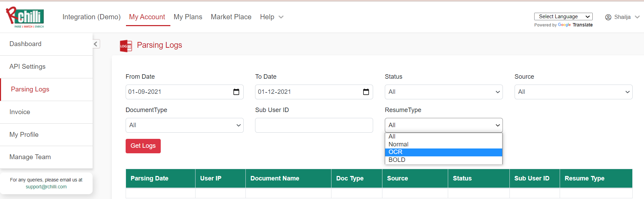
Task: Click the Parsing Logs page icon
Action: (x=126, y=46)
